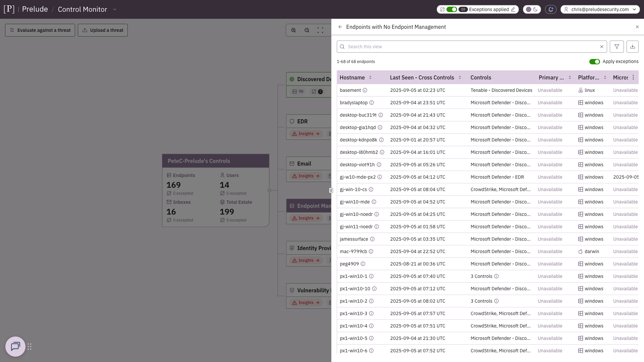Click the 10 exceptions count badge
The width and height of the screenshot is (644, 362).
click(x=463, y=9)
